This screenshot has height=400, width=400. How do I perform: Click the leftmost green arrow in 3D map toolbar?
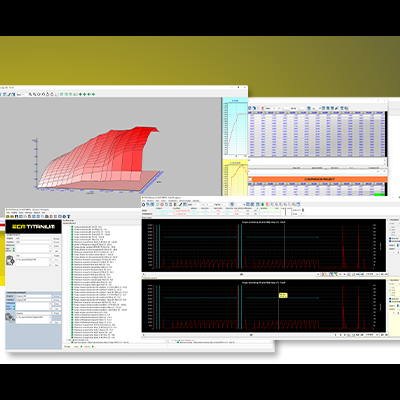click(80, 94)
